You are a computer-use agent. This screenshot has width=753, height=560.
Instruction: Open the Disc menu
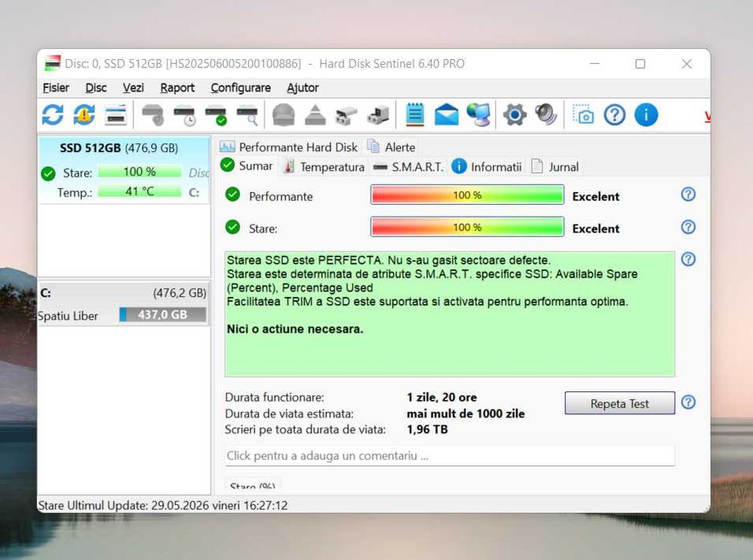point(95,88)
